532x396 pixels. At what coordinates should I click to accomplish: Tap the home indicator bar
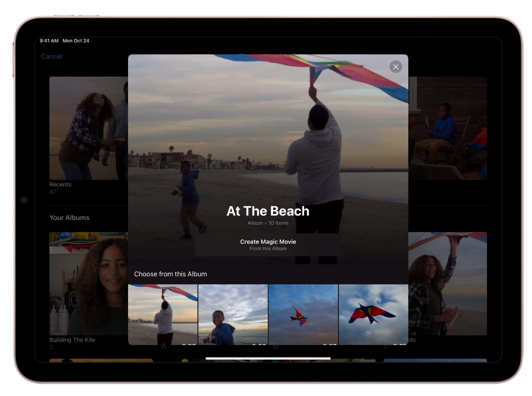tap(268, 358)
